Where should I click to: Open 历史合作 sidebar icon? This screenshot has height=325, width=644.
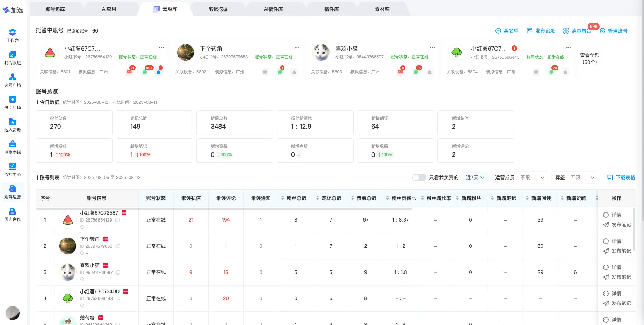[13, 214]
